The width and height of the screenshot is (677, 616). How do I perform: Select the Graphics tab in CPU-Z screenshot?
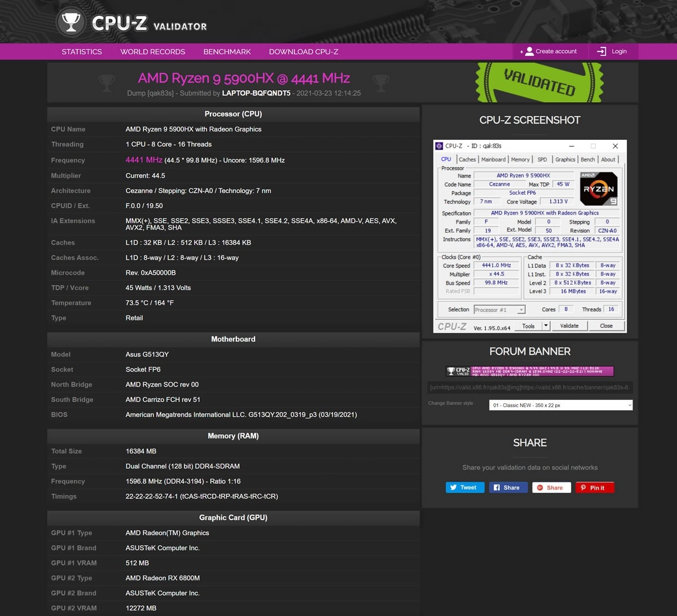565,160
